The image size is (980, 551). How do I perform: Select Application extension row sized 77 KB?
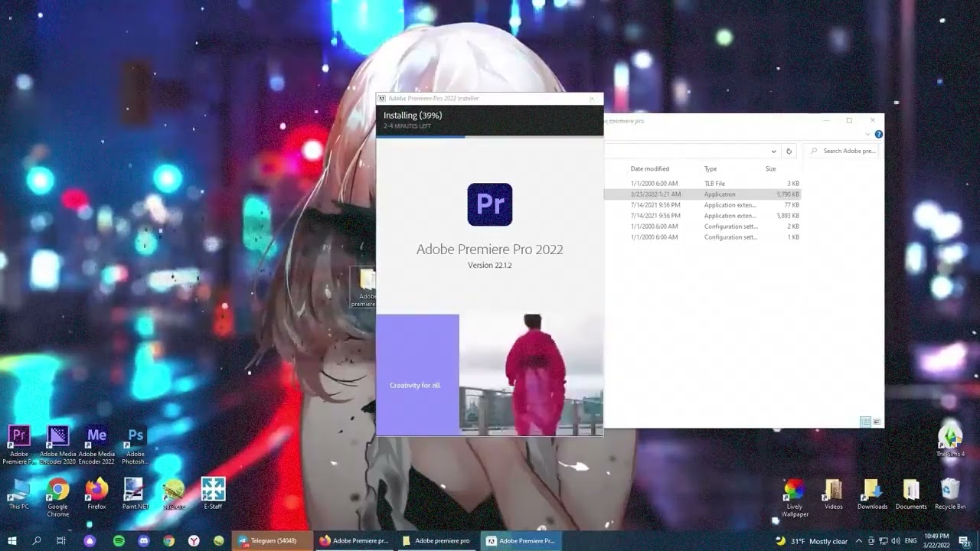703,205
